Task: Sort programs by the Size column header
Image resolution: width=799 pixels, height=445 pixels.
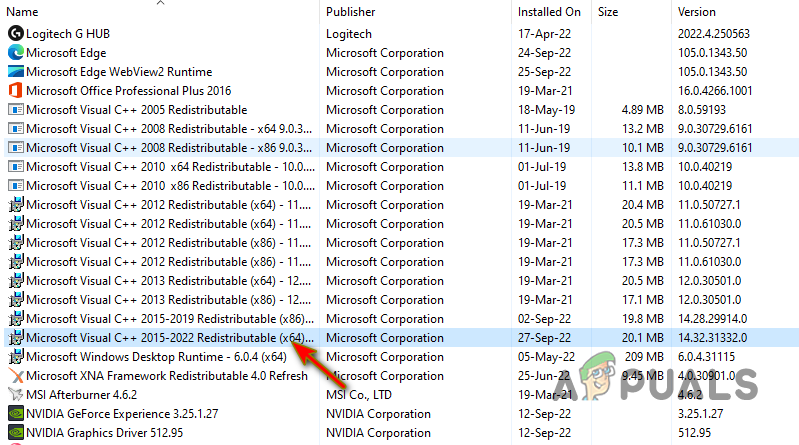Action: click(608, 12)
